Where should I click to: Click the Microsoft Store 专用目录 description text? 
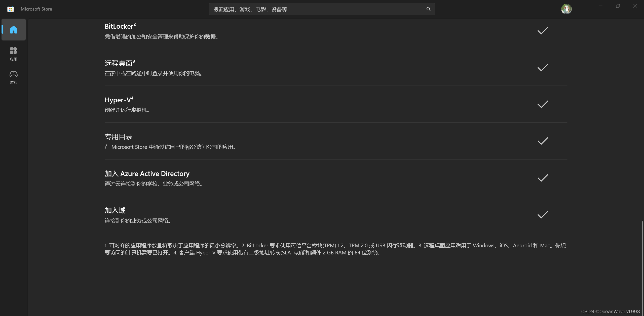point(170,147)
